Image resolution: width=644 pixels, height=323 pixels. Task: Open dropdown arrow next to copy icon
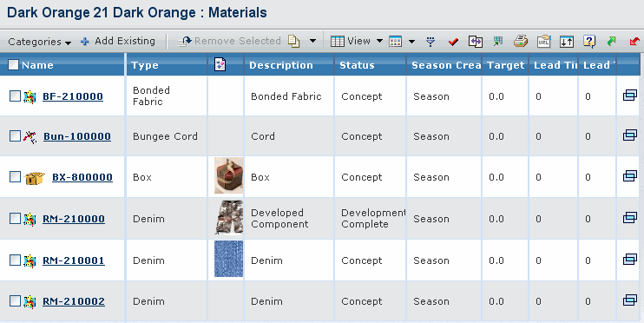312,41
